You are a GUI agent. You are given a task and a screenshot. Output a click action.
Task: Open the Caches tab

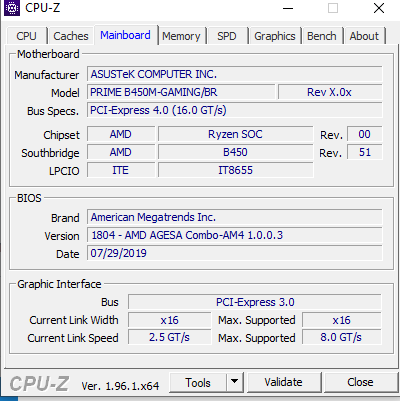71,36
